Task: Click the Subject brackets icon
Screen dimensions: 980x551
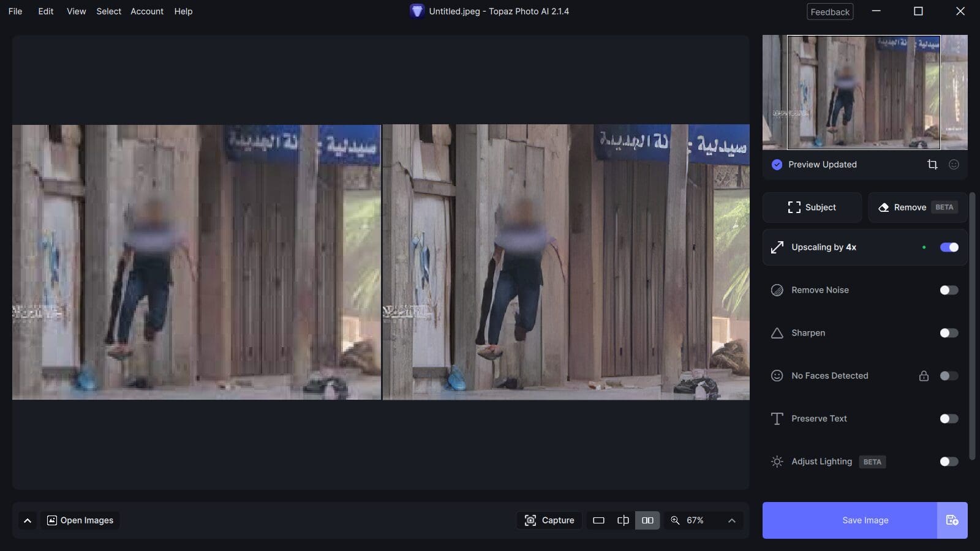Action: coord(794,208)
